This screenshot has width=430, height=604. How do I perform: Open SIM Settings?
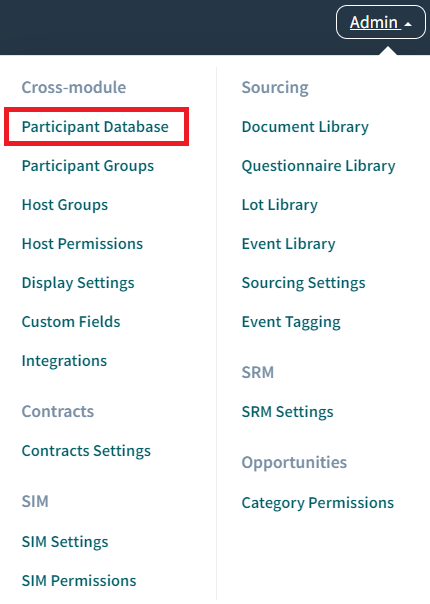[x=65, y=542]
